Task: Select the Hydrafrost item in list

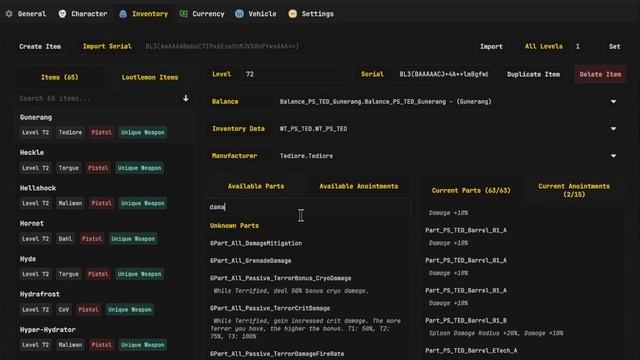Action: click(104, 302)
